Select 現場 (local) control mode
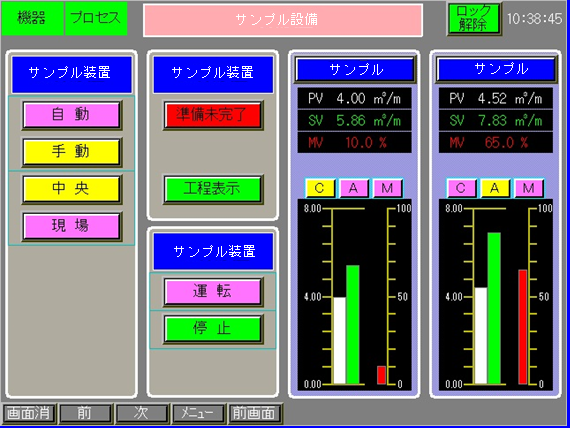The width and height of the screenshot is (570, 428). coord(72,226)
